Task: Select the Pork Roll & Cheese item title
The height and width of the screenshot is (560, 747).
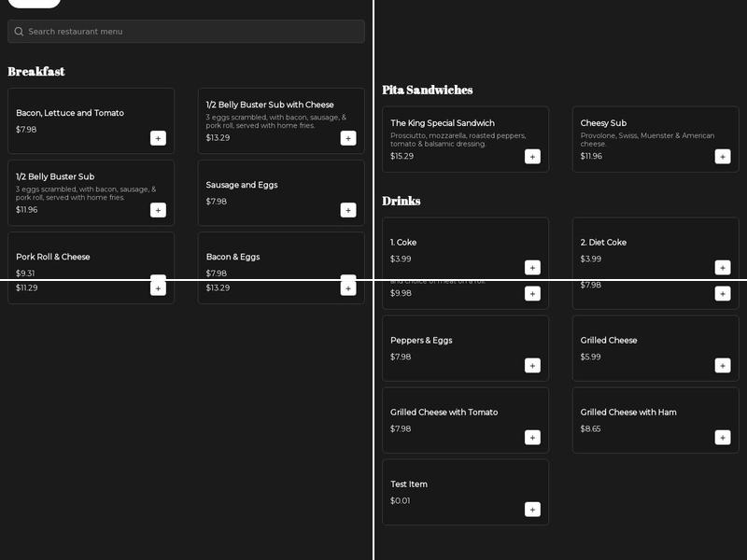Action: click(x=53, y=257)
